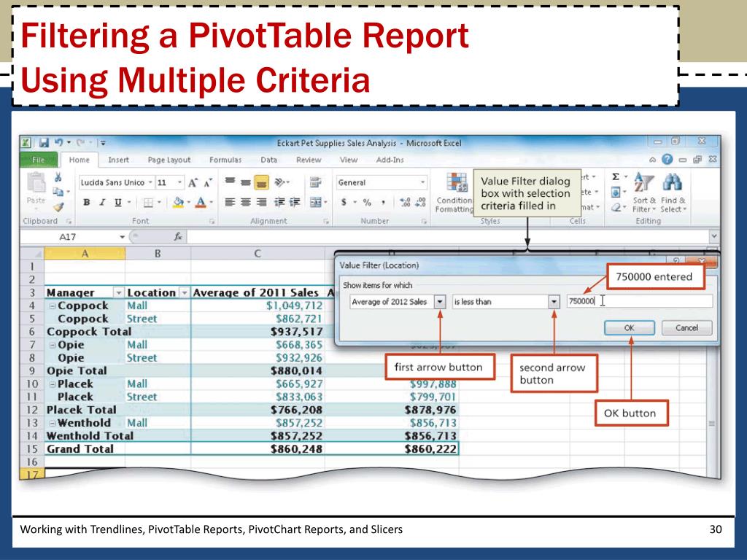747x560 pixels.
Task: Click the Align Text Right icon
Action: click(261, 203)
